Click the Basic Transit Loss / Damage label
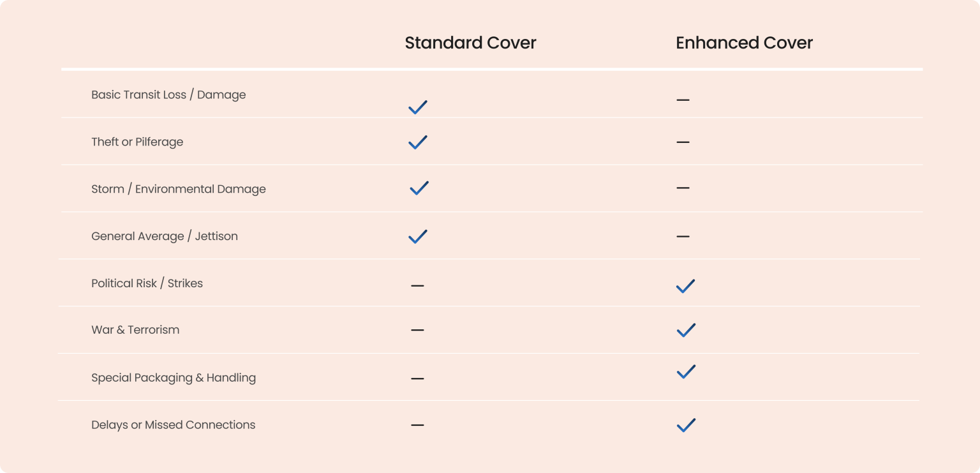Image resolution: width=980 pixels, height=473 pixels. (168, 94)
